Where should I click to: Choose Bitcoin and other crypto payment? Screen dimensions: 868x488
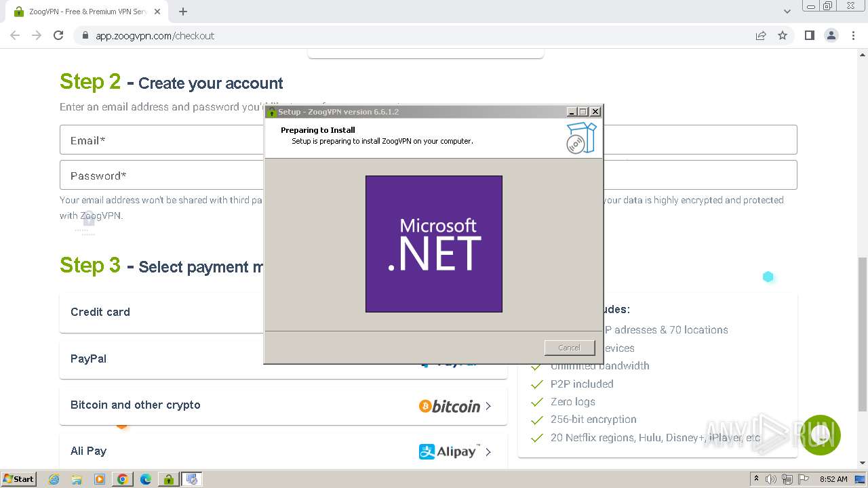point(283,405)
